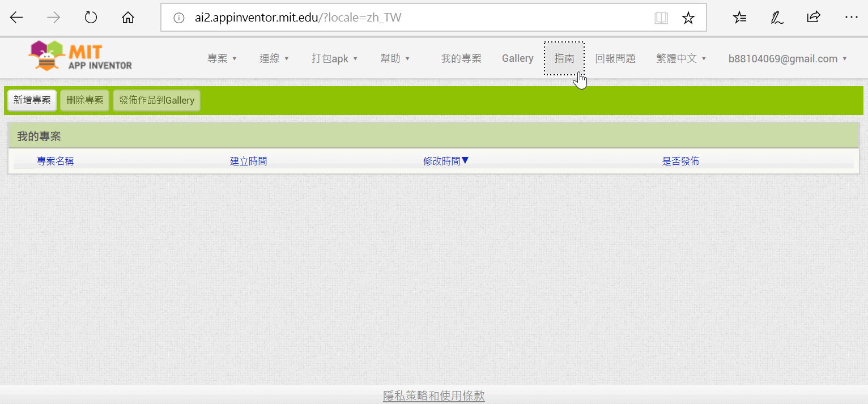Click the MIT App Inventor logo

80,56
